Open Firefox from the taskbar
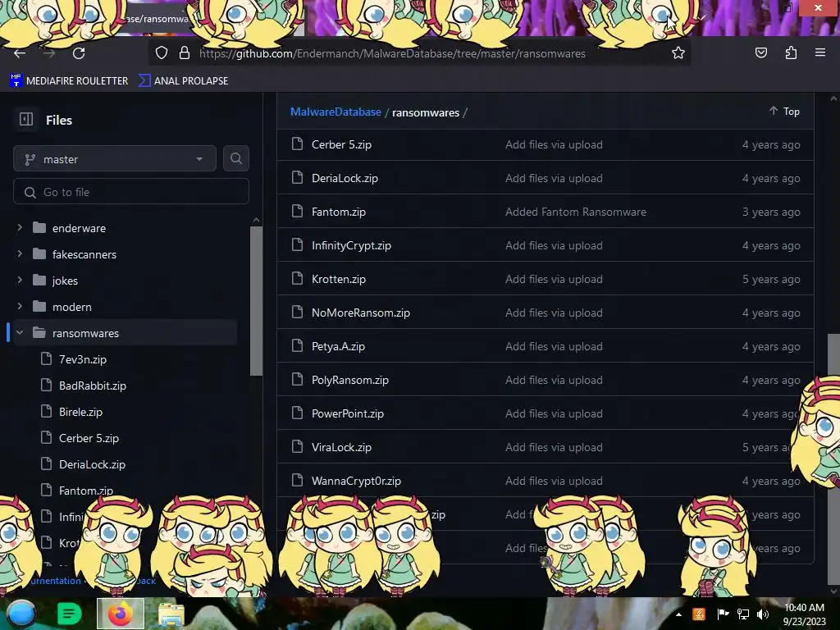The width and height of the screenshot is (840, 630). coord(121,614)
